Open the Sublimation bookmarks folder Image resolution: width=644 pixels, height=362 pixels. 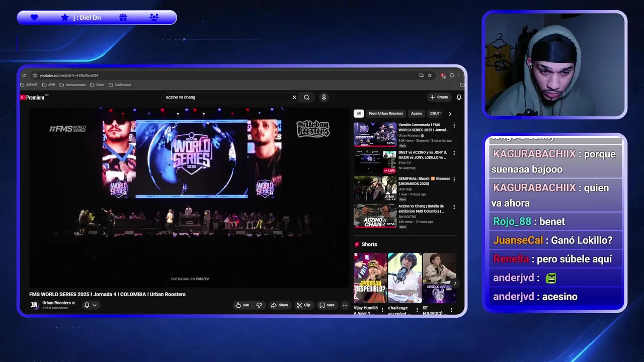[120, 85]
